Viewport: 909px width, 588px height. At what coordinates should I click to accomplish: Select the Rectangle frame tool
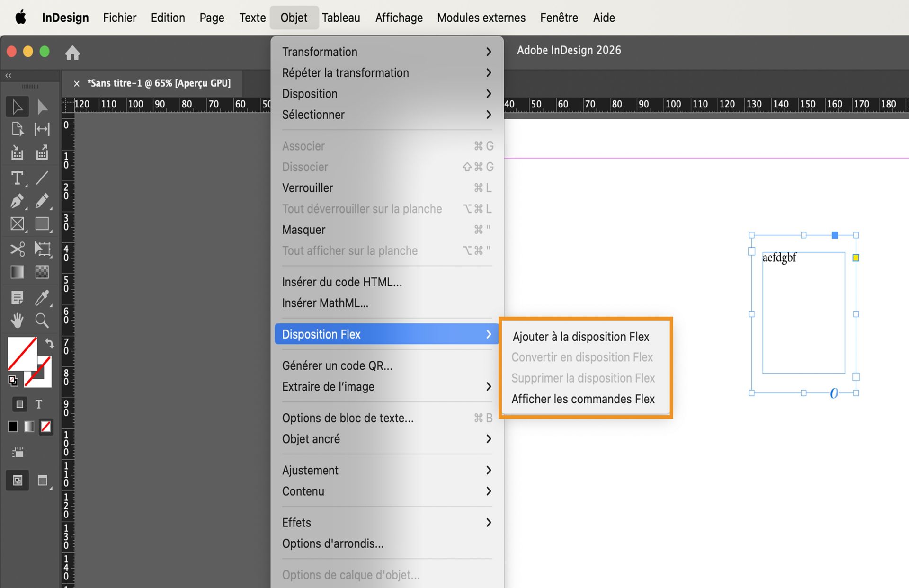(x=17, y=224)
